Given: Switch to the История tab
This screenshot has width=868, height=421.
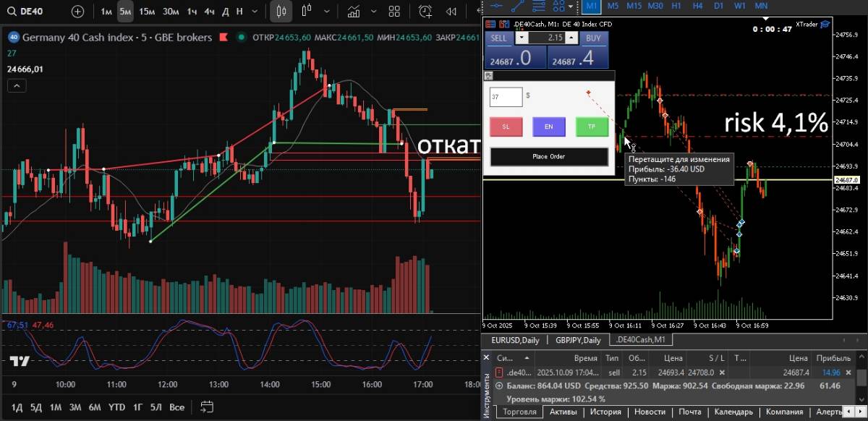Looking at the screenshot, I should (x=605, y=412).
